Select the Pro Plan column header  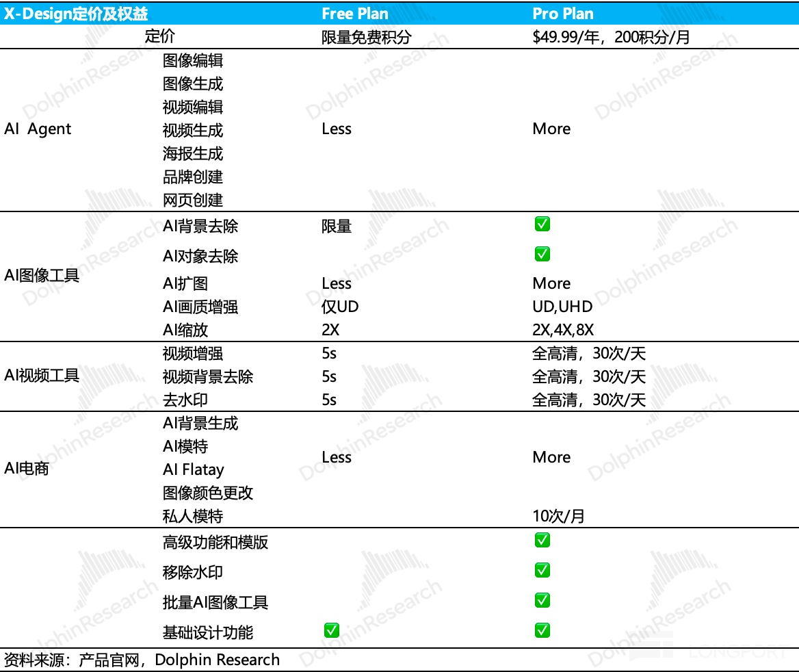pos(562,14)
